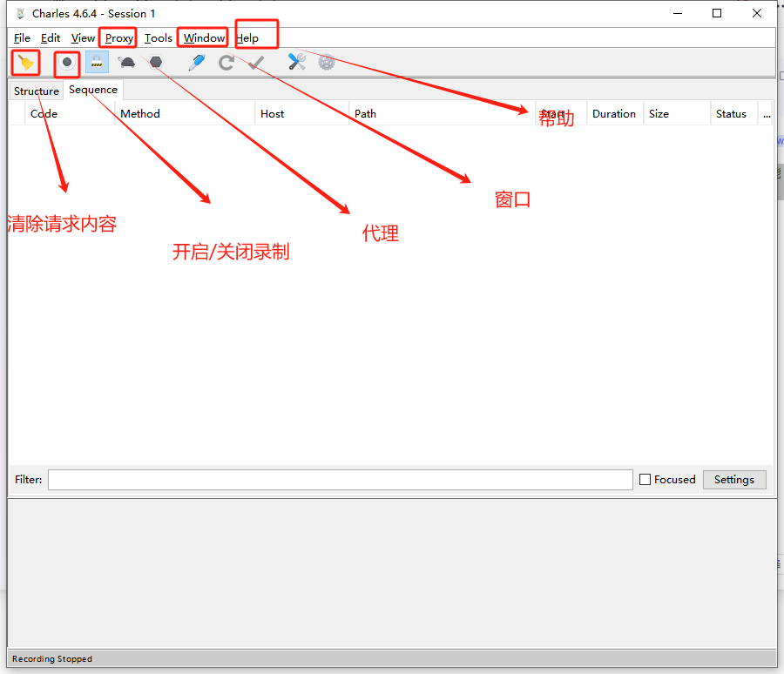Screen dimensions: 784x674
Task: Sort by the Duration column header
Action: click(x=614, y=113)
